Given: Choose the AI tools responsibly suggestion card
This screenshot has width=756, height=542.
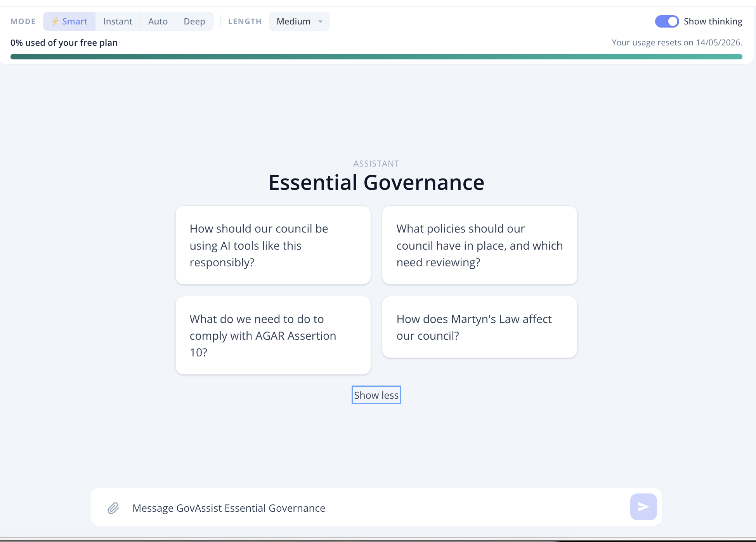Looking at the screenshot, I should click(x=273, y=245).
